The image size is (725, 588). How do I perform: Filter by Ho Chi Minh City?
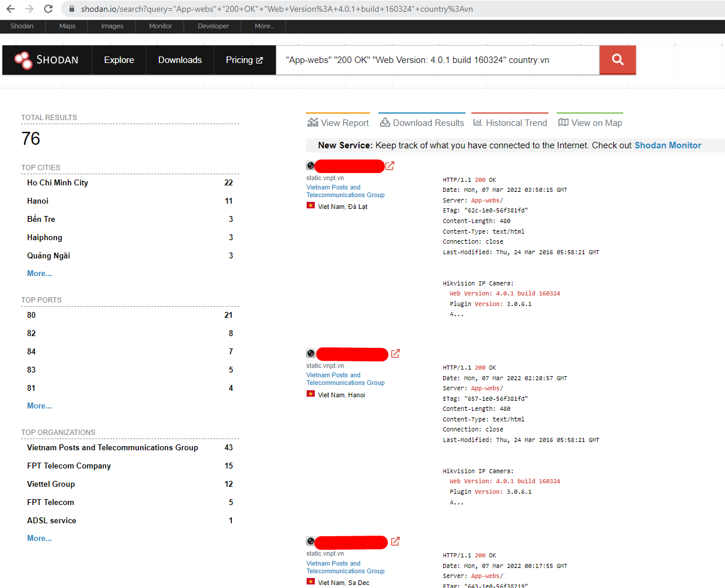pos(58,182)
